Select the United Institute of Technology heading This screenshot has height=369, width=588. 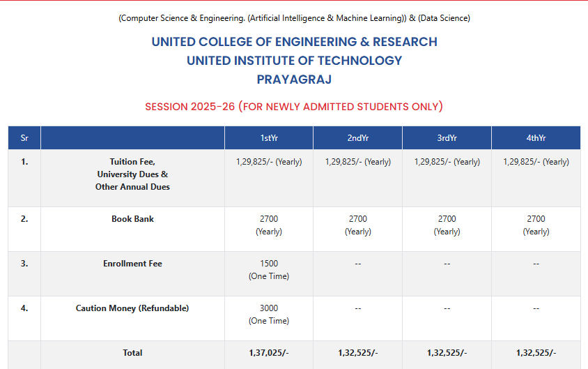294,61
